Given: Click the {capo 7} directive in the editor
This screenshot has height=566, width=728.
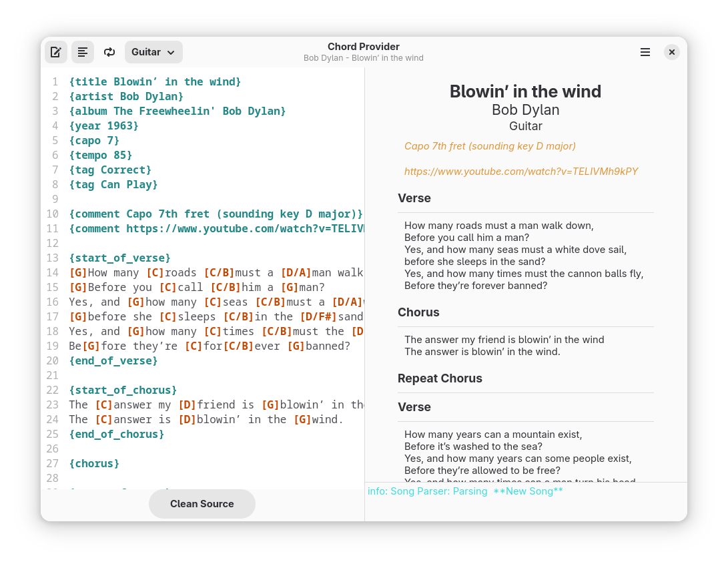Looking at the screenshot, I should [x=94, y=140].
